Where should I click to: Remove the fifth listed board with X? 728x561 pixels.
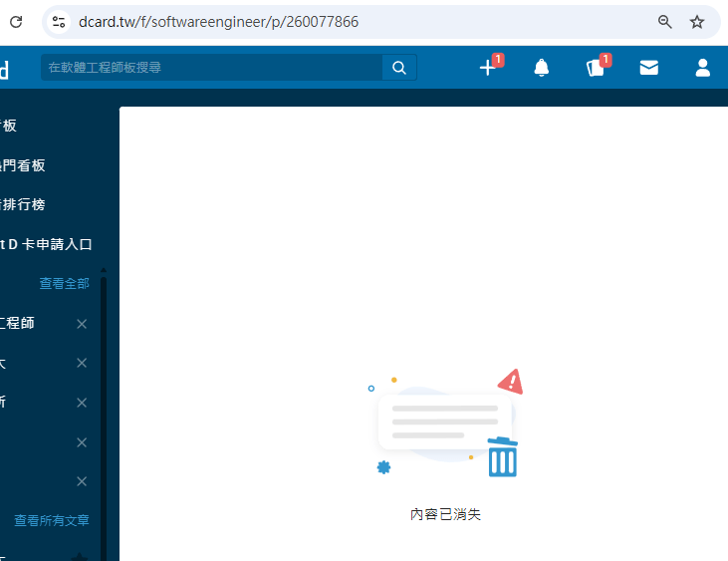click(x=82, y=481)
